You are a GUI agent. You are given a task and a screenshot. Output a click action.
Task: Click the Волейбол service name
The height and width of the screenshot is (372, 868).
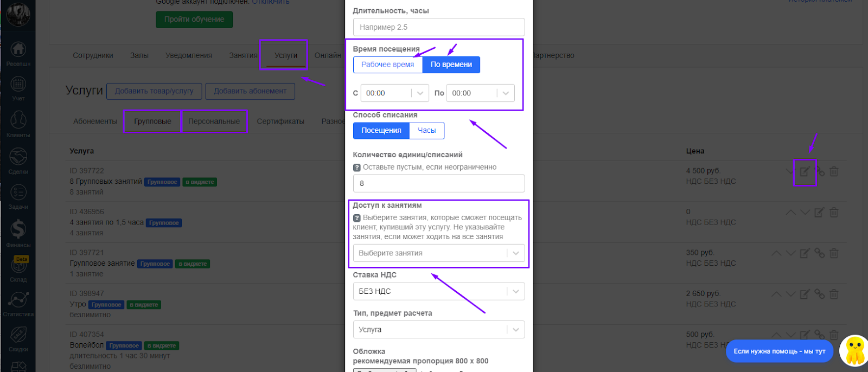86,345
